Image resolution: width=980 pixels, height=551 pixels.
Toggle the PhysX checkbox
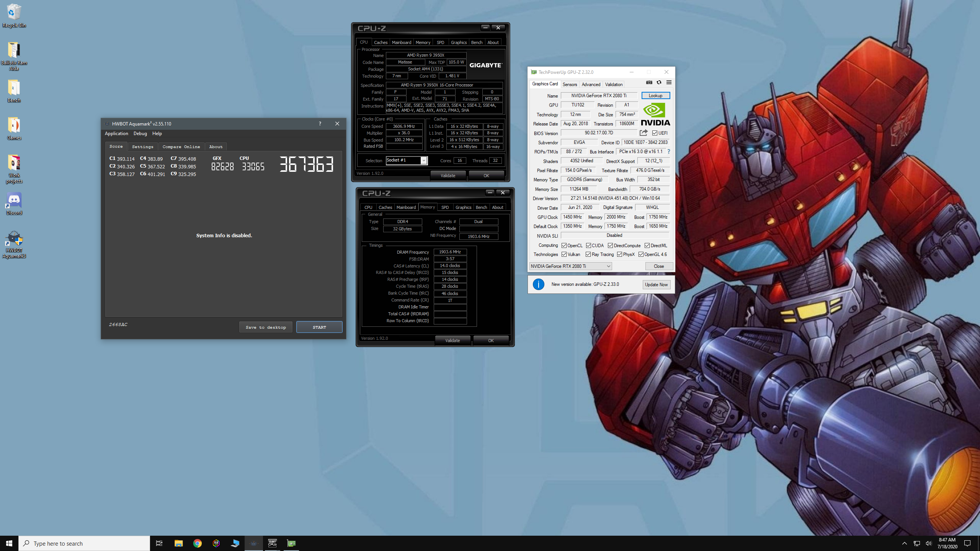(619, 254)
